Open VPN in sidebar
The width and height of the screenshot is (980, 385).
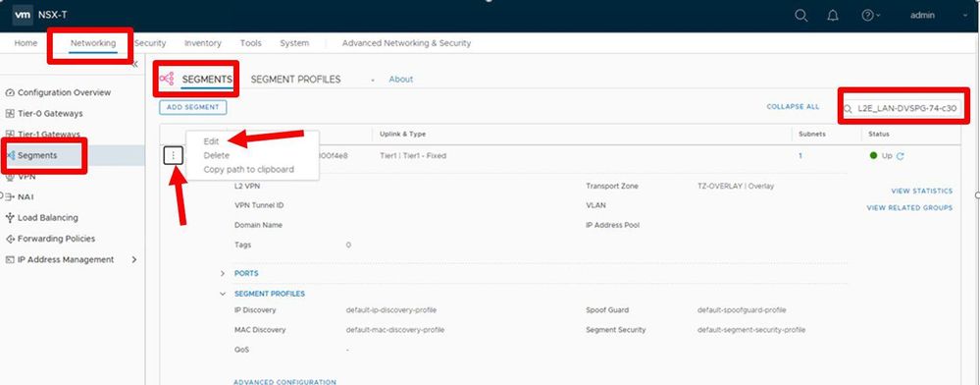[x=26, y=177]
